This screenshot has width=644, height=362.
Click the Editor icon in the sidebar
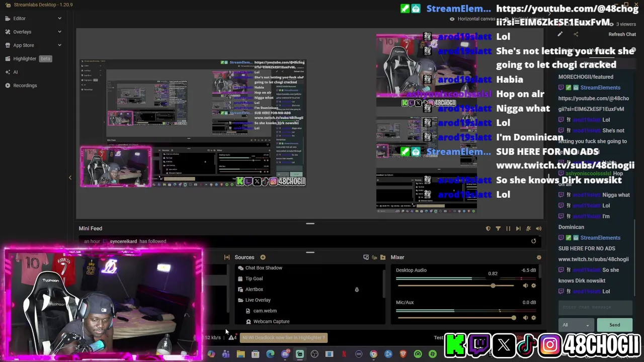click(x=8, y=18)
